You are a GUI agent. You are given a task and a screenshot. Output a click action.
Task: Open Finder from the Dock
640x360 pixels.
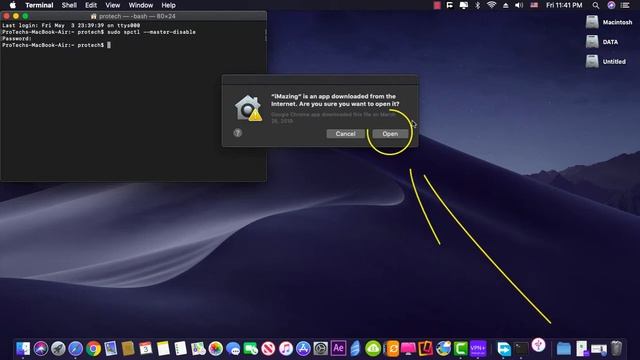[x=23, y=349]
